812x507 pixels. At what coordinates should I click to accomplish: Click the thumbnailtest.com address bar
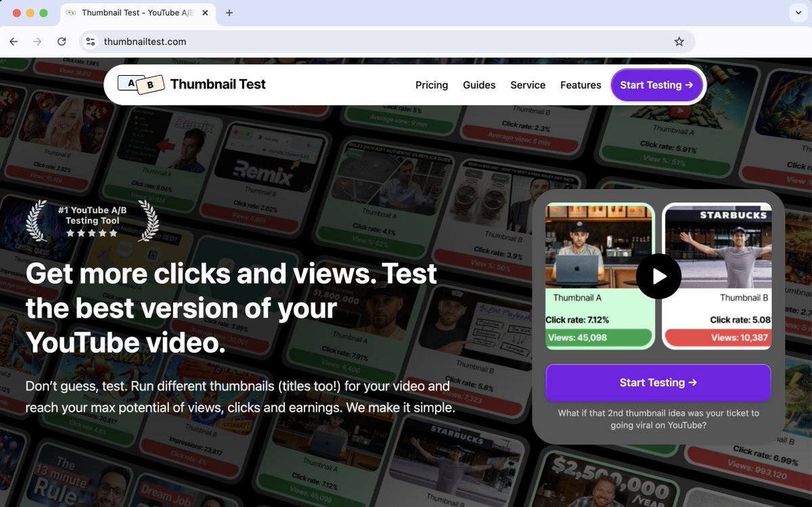[386, 41]
